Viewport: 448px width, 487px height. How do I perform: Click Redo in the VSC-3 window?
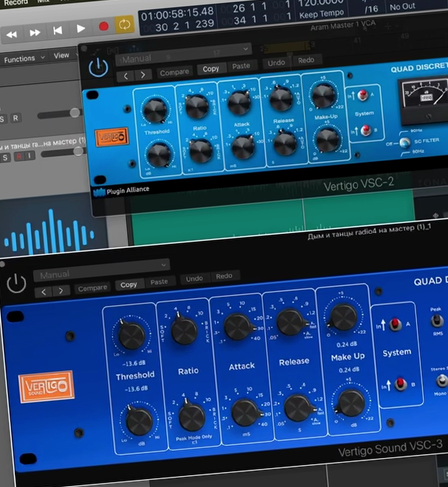point(224,276)
